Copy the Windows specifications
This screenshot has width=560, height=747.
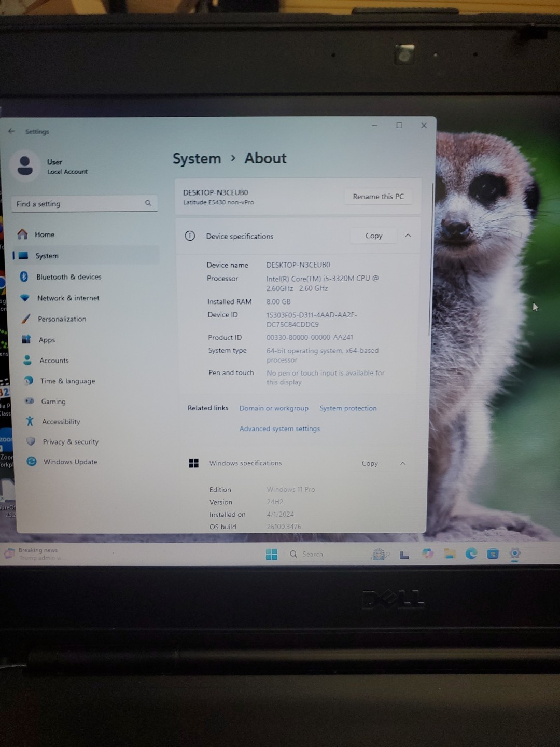[x=370, y=463]
